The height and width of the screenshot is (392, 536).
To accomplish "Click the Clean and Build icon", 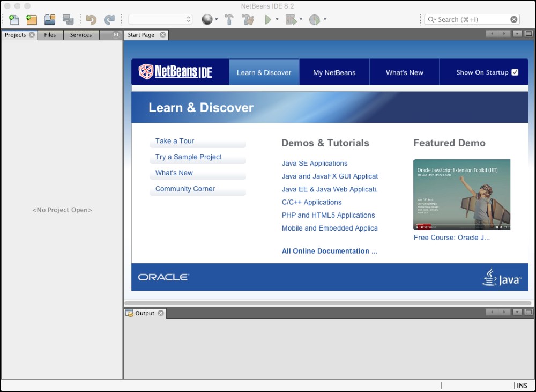I will (x=247, y=20).
